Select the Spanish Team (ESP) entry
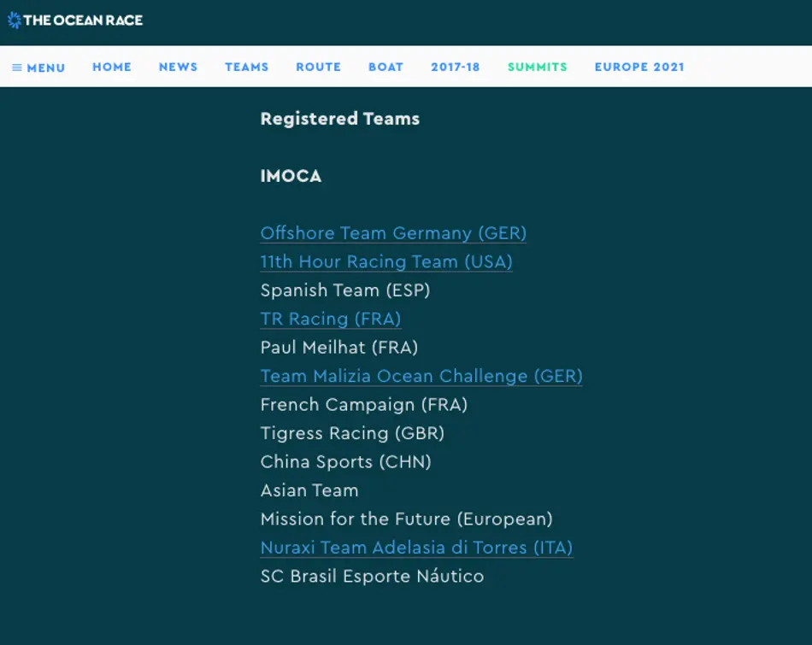Image resolution: width=812 pixels, height=645 pixels. pyautogui.click(x=345, y=290)
